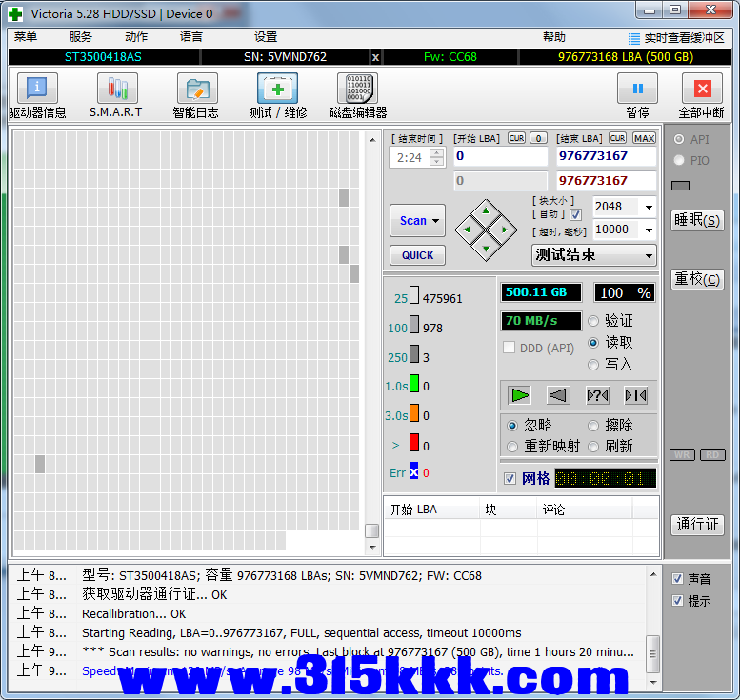Click the Recalibrate (重校(C)) button
Image resolution: width=740 pixels, height=700 pixels.
pos(697,279)
